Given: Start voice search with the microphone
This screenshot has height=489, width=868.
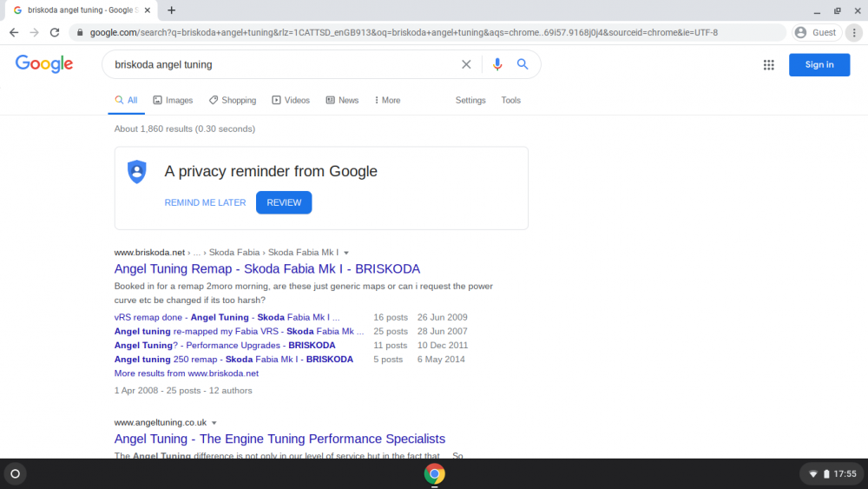Looking at the screenshot, I should (497, 64).
